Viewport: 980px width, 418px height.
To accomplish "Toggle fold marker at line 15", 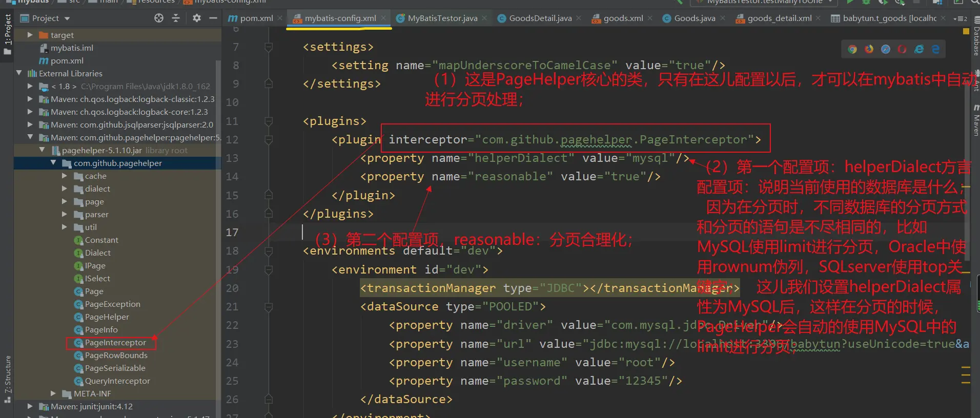I will coord(269,195).
